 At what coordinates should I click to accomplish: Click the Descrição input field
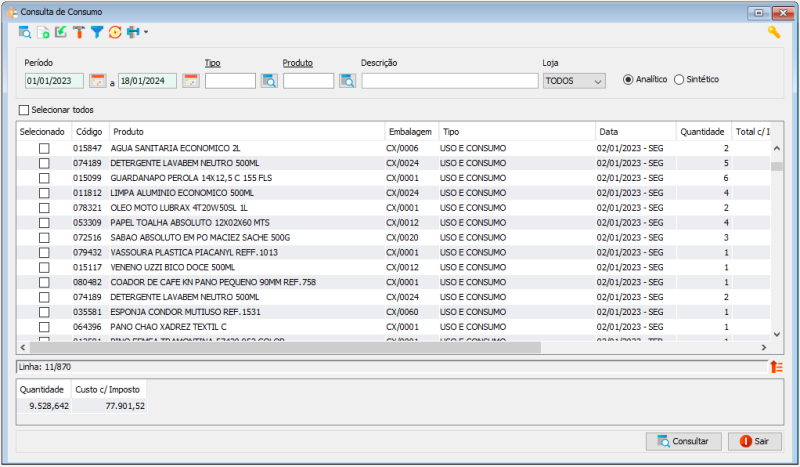click(x=450, y=81)
